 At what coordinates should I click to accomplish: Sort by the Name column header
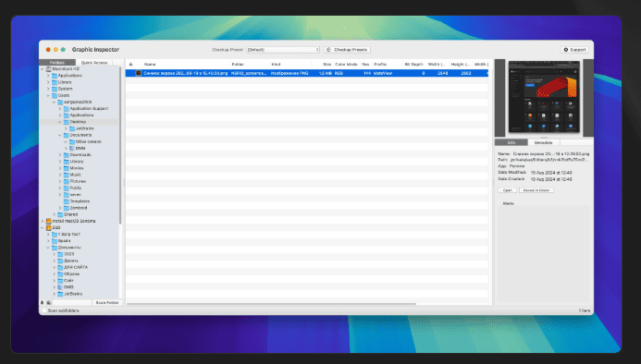pos(186,64)
